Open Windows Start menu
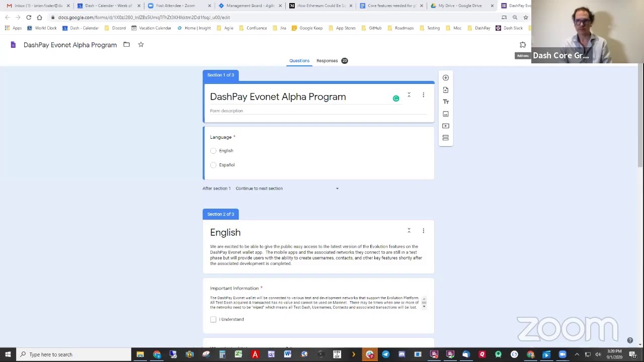The image size is (644, 362). click(8, 354)
